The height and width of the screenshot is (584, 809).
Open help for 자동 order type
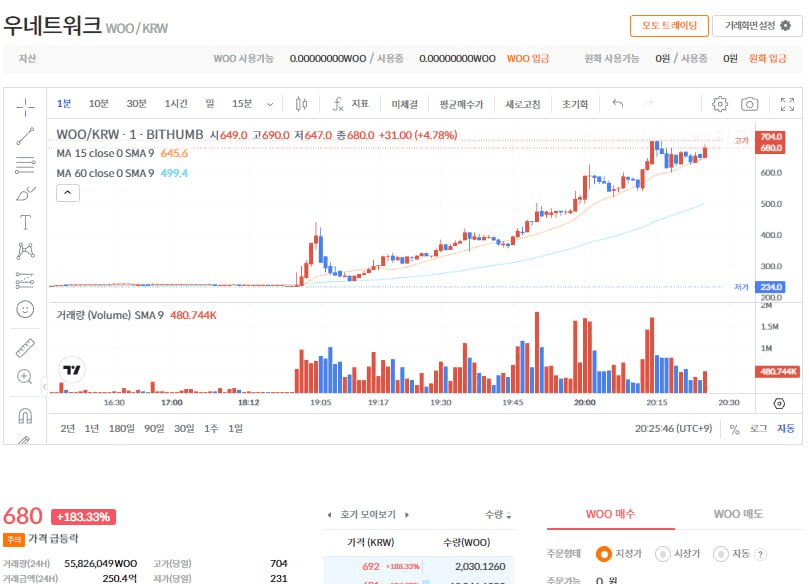pos(760,555)
